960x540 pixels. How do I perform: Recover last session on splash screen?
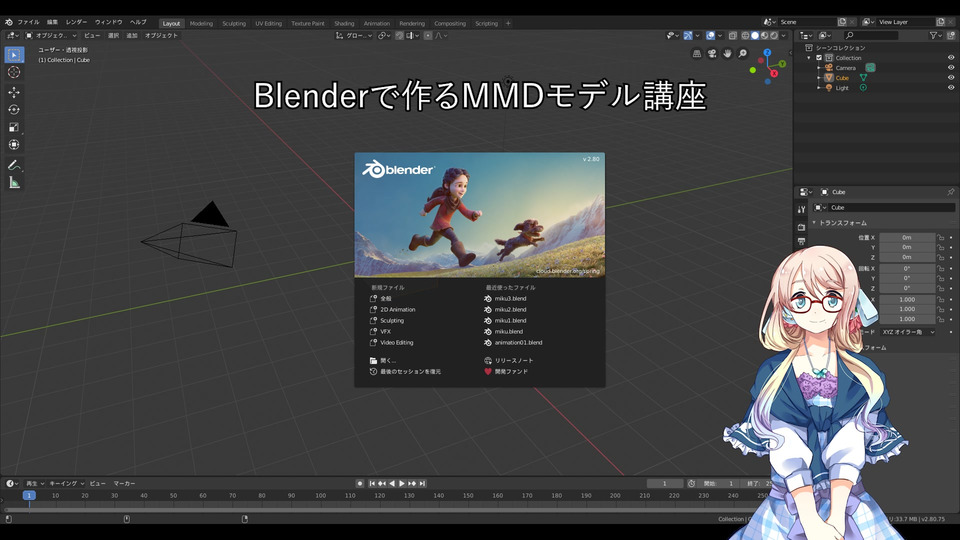coord(405,372)
